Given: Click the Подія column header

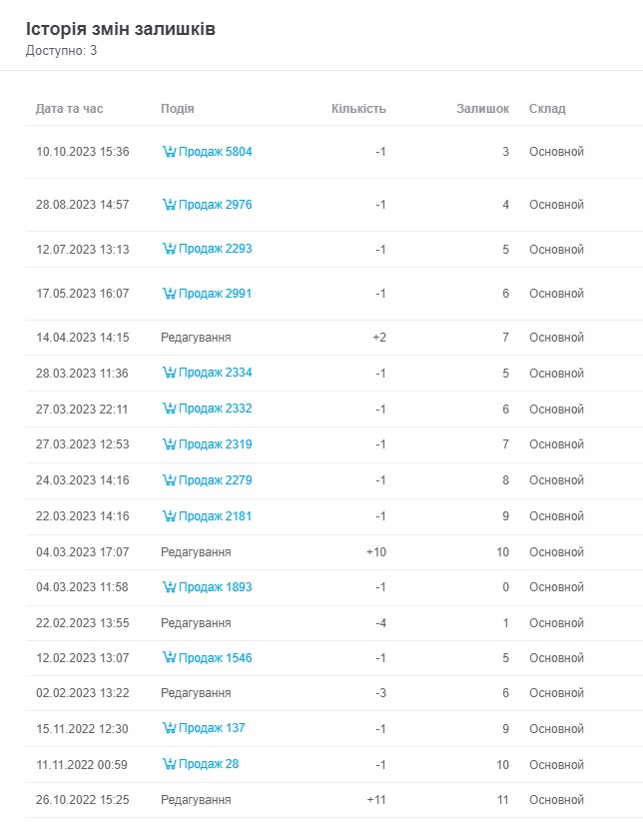Looking at the screenshot, I should coord(177,109).
